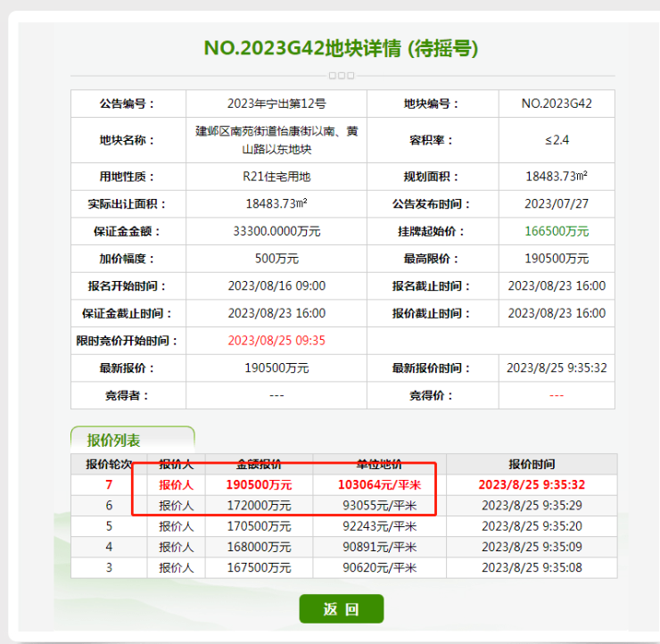This screenshot has height=644, width=660.
Task: Click the green 挂牌起始价 value 166500万元
Action: (557, 231)
